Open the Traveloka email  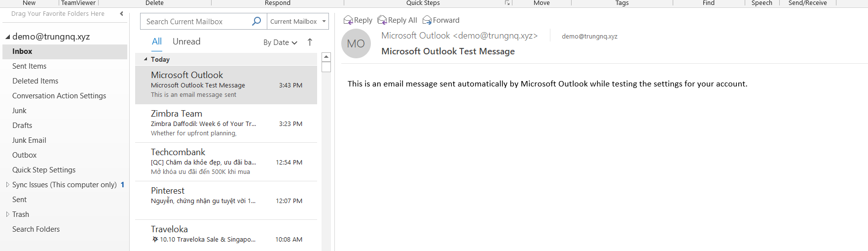[226, 236]
